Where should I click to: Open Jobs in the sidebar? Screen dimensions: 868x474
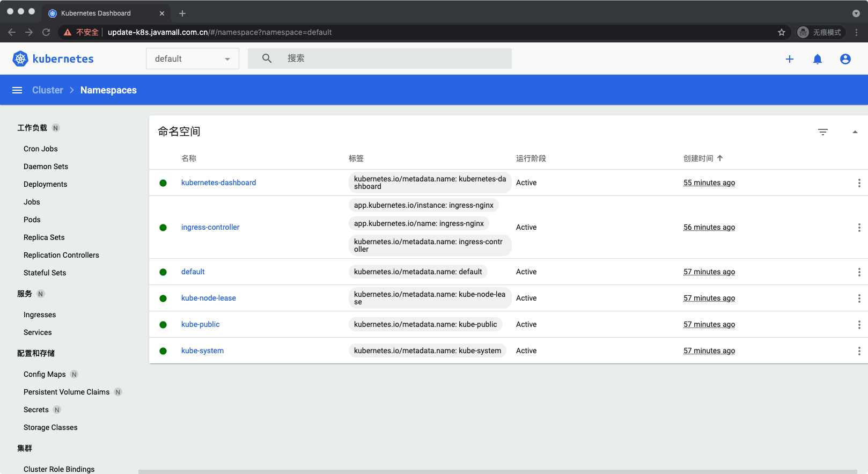point(32,202)
